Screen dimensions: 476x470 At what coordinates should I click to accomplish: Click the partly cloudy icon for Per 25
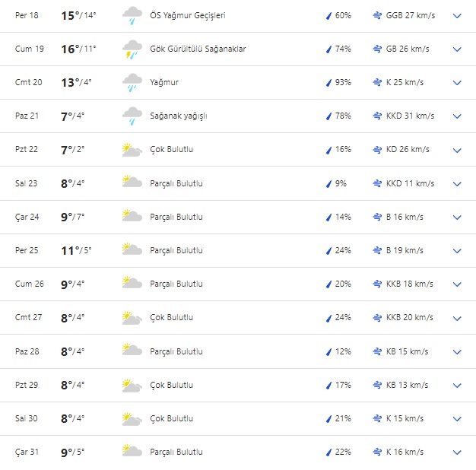pyautogui.click(x=132, y=250)
